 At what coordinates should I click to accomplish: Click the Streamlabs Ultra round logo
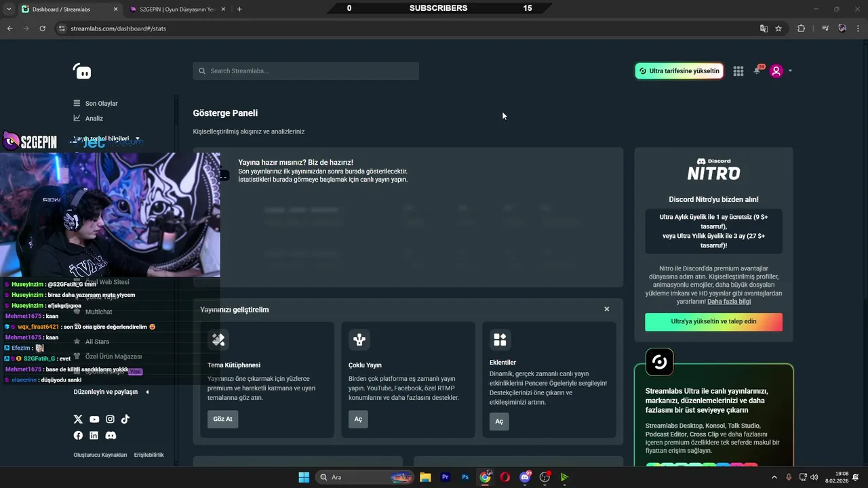tap(659, 362)
